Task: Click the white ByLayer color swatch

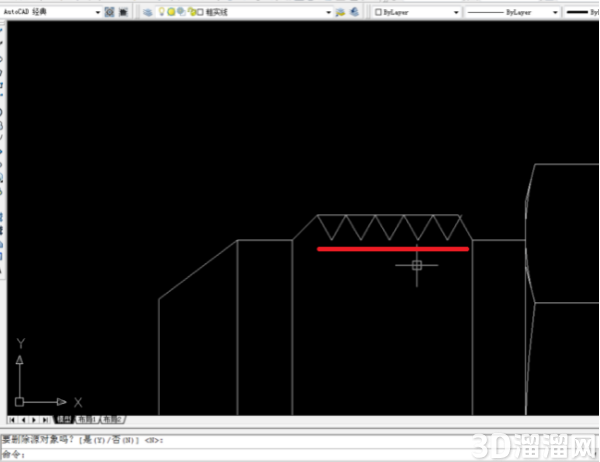Action: (378, 12)
